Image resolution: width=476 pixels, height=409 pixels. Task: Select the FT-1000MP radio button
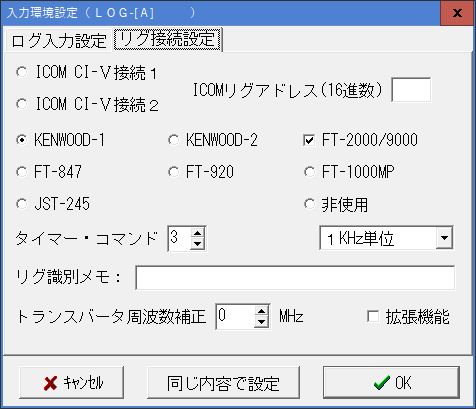click(x=309, y=172)
